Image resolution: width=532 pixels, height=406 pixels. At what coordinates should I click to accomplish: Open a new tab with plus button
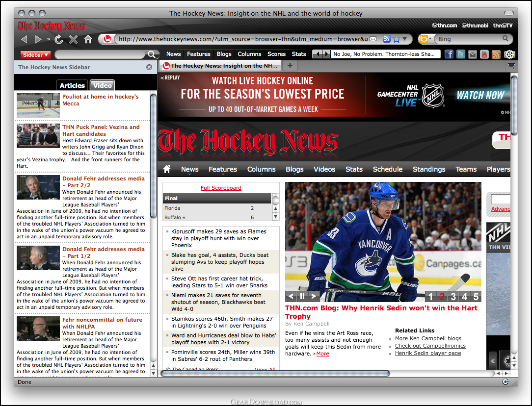[x=290, y=65]
